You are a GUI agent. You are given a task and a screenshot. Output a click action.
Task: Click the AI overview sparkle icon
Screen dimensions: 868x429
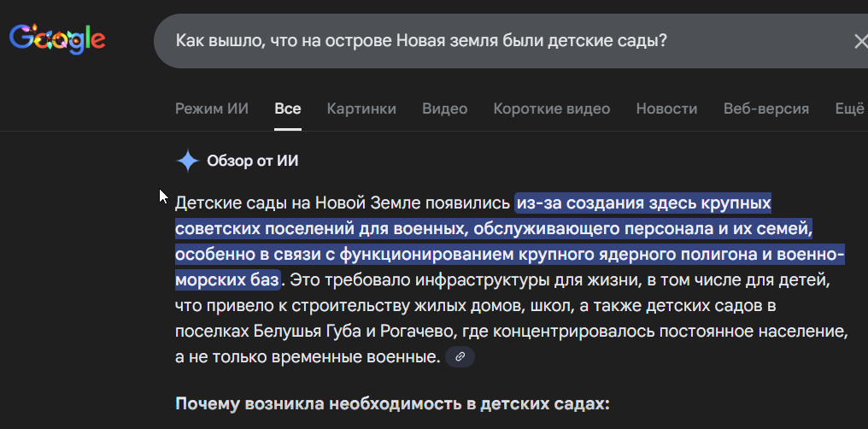(187, 161)
